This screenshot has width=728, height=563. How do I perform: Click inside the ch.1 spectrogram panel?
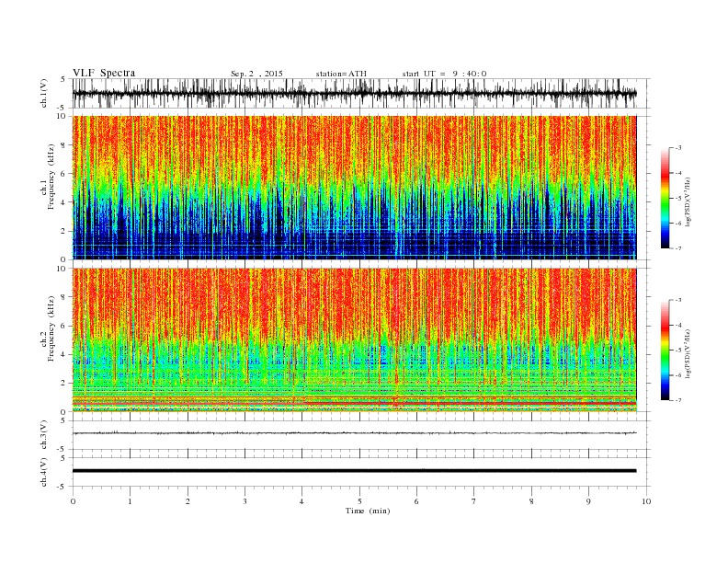(x=354, y=188)
